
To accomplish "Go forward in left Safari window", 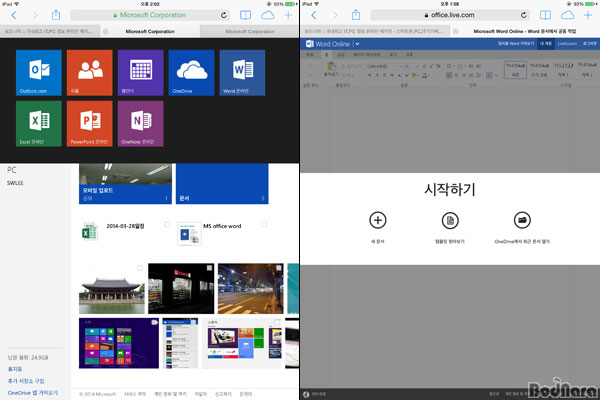I will tap(35, 15).
